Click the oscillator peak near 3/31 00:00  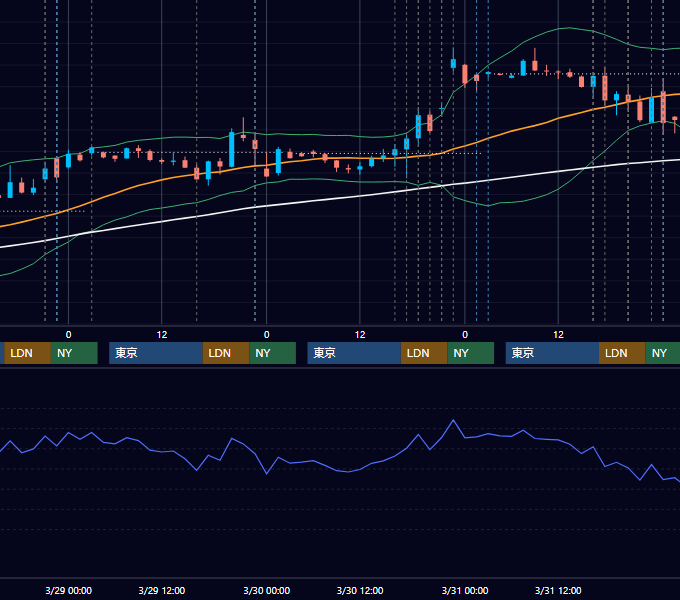click(453, 420)
